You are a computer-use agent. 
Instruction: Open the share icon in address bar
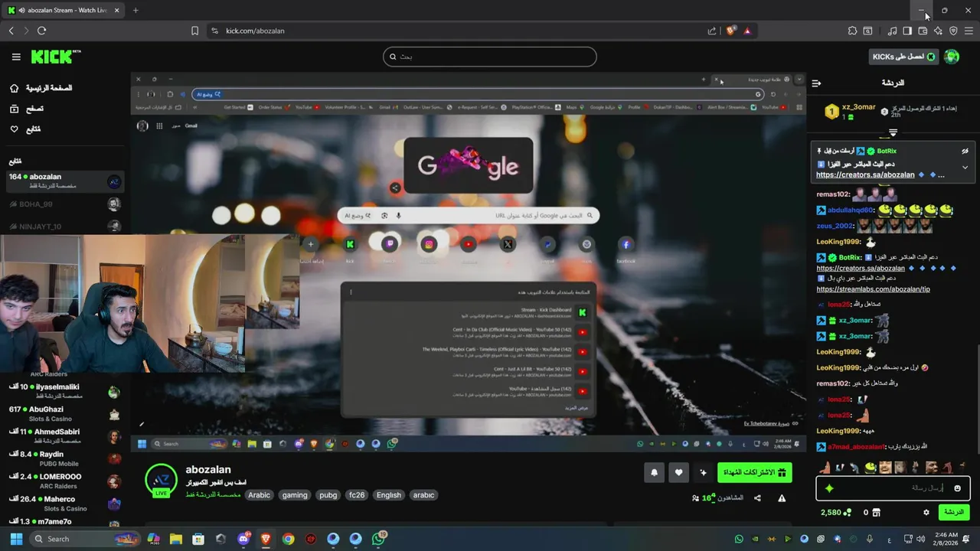[x=712, y=31]
